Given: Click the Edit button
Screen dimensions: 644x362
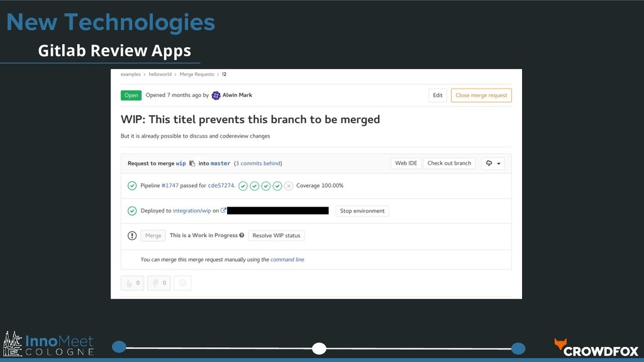Looking at the screenshot, I should coord(438,96).
